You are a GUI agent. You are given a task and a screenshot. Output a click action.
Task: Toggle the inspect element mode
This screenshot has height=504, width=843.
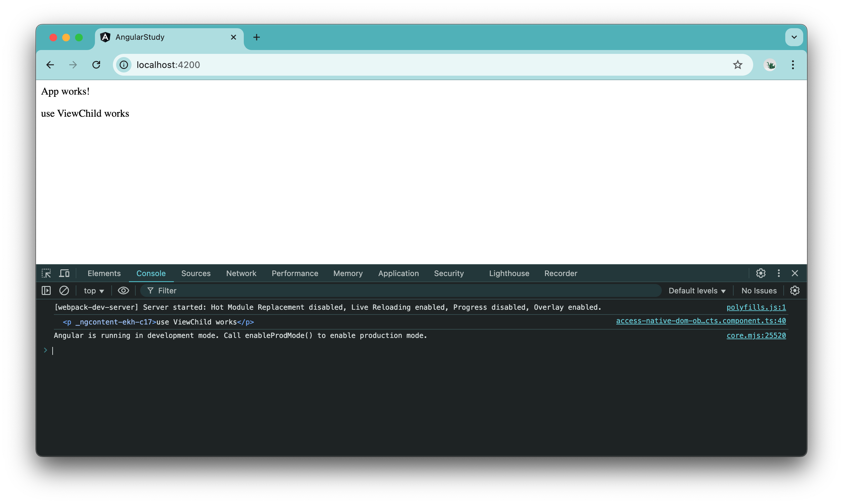click(x=46, y=273)
